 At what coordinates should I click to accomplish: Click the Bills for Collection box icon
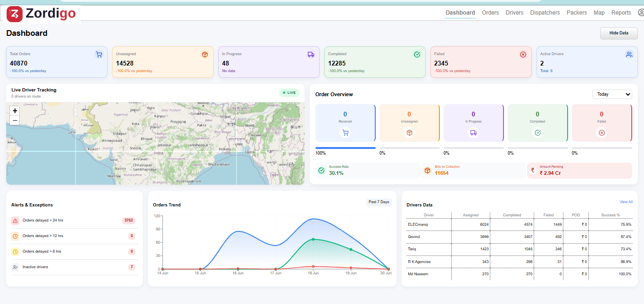click(x=427, y=171)
